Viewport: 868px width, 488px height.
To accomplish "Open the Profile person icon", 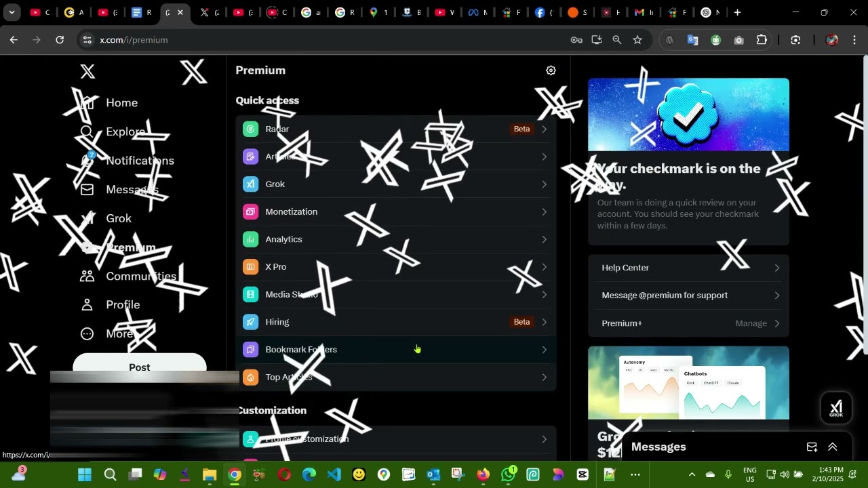I will (x=87, y=305).
